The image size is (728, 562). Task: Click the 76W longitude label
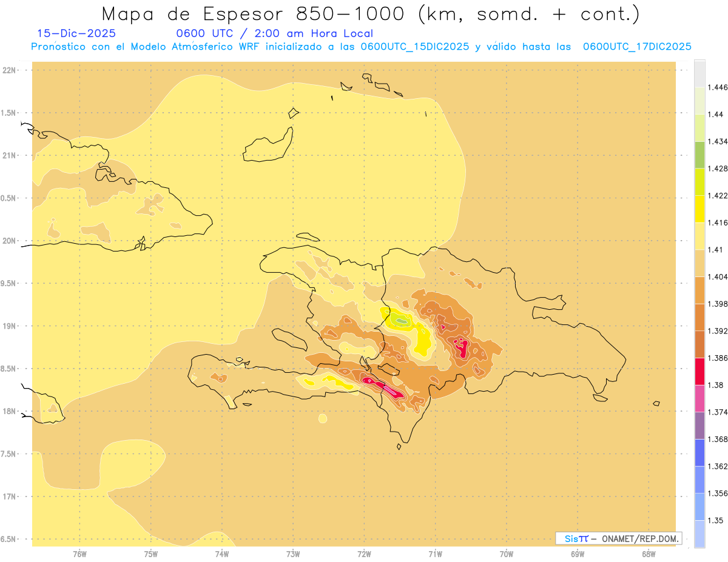79,554
